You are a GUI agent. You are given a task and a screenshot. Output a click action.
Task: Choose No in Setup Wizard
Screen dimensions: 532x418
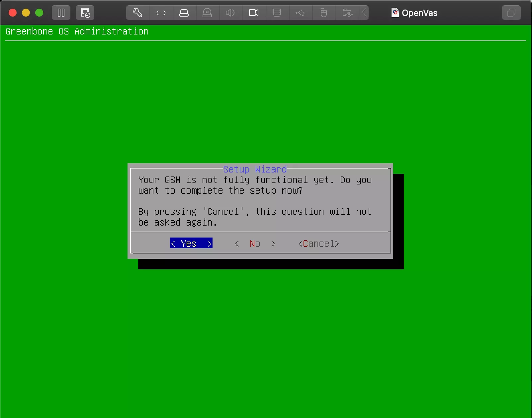point(255,244)
